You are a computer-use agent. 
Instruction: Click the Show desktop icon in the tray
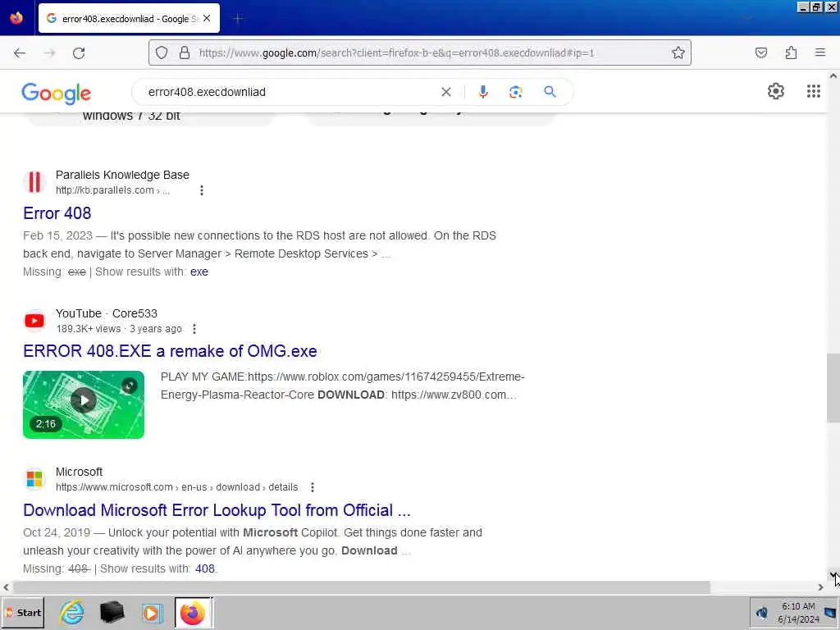[830, 613]
